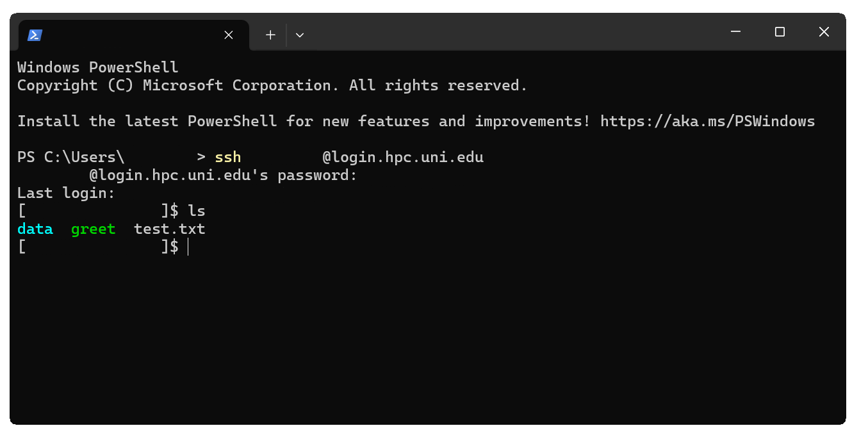Click the yellow "ssh" command text
The width and height of the screenshot is (868, 444).
[x=228, y=157]
